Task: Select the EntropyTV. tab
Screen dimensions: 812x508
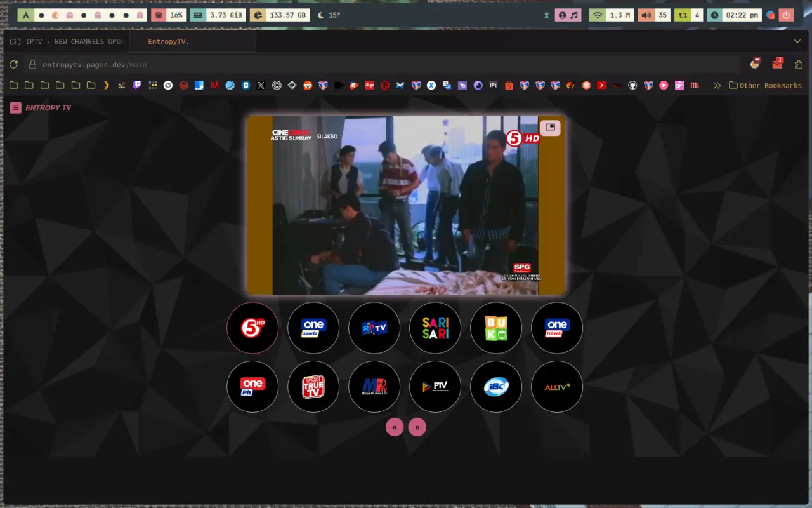Action: coord(193,41)
